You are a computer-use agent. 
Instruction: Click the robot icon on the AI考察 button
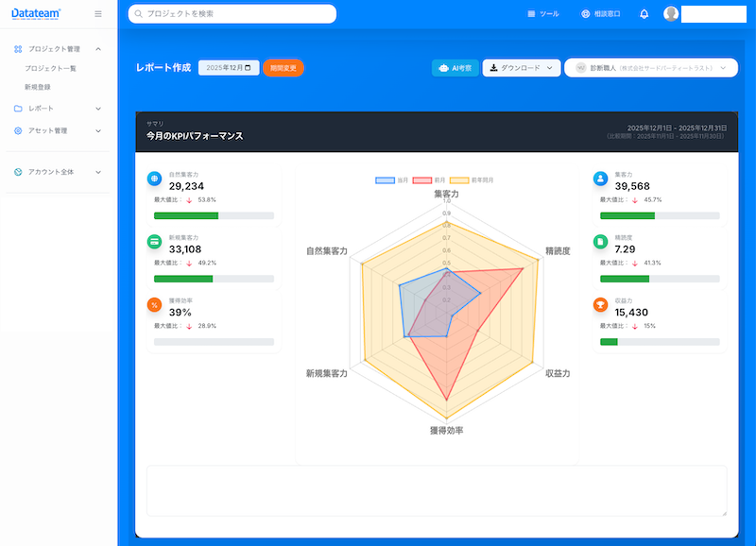(443, 68)
